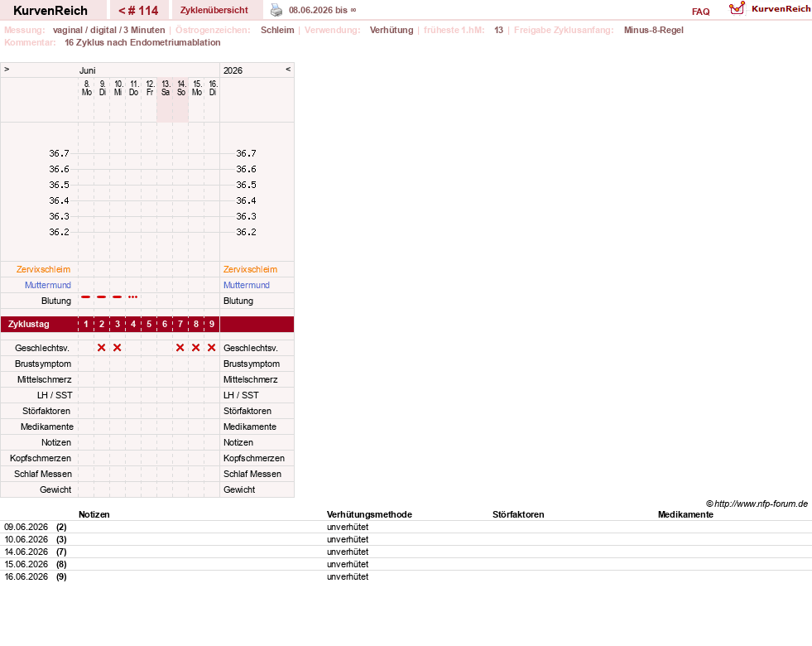This screenshot has height=646, width=812.
Task: Click notes row 09.06.2026 (2)
Action: tap(406, 527)
